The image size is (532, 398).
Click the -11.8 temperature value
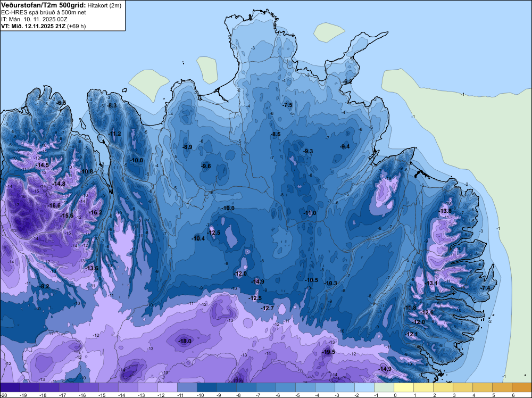[x=410, y=308]
